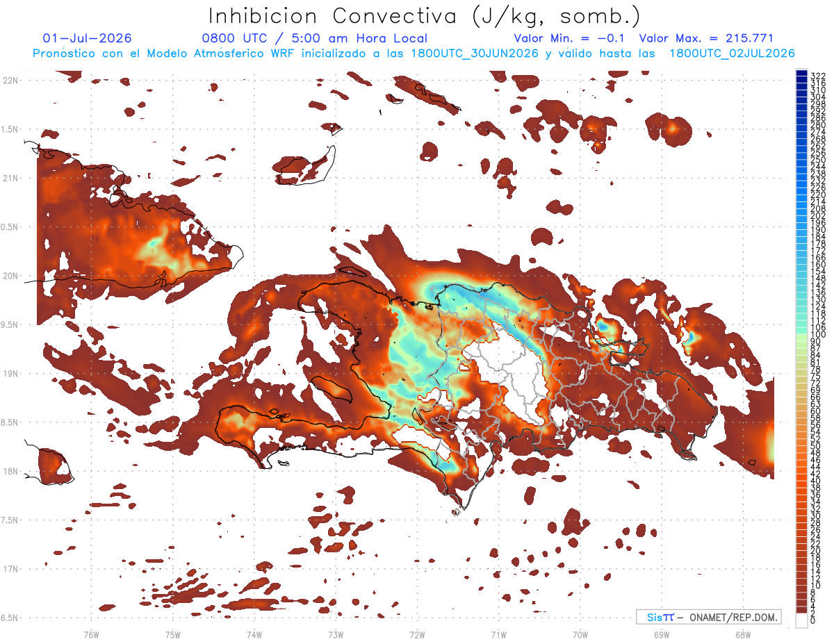Click the '8.5N' latitude label

point(10,422)
